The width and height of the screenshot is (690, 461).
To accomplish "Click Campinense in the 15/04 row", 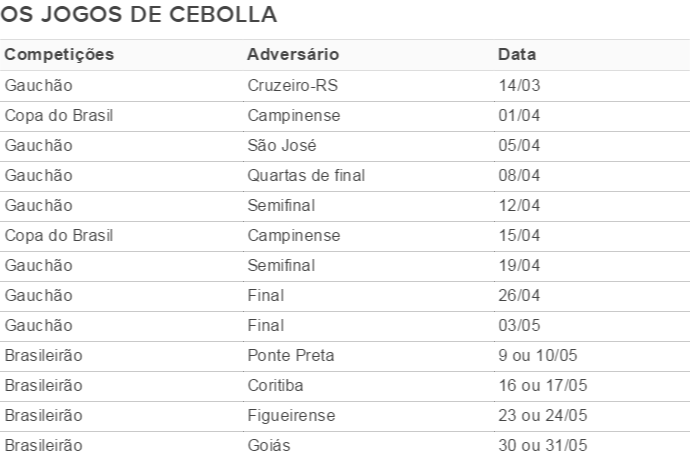I will [x=294, y=235].
